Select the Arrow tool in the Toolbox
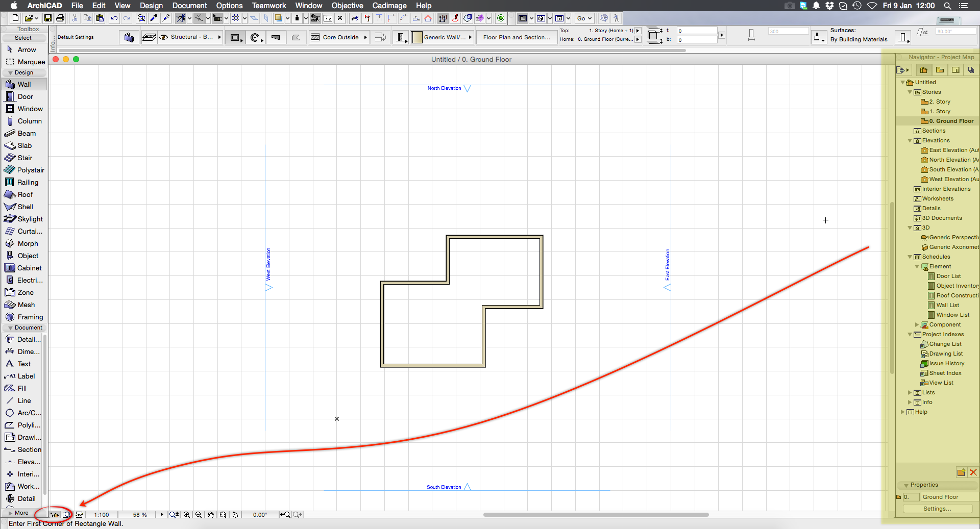The image size is (980, 529). pyautogui.click(x=24, y=49)
